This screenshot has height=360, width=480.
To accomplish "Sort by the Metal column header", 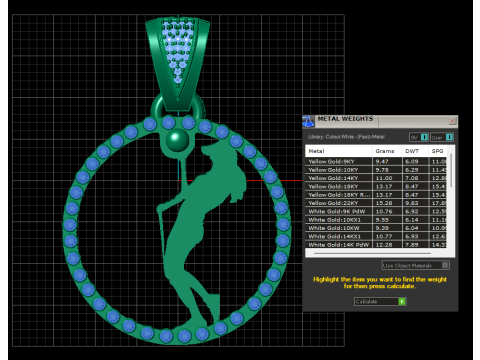I will pos(338,151).
